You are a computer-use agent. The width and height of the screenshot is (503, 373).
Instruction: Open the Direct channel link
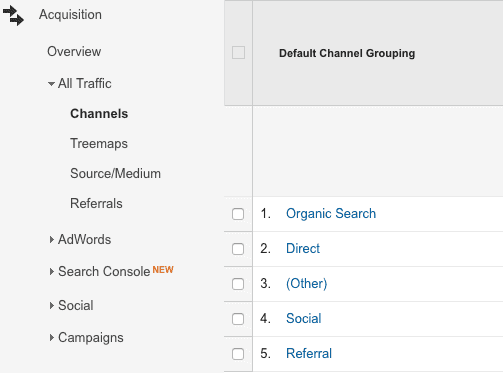[x=303, y=249]
